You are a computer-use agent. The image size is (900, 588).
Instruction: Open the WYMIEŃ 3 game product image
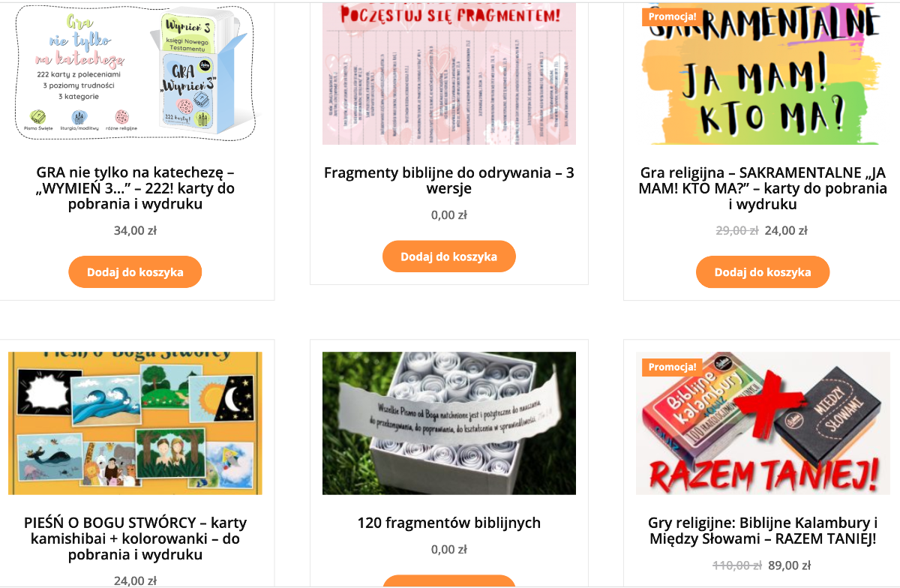(x=135, y=73)
